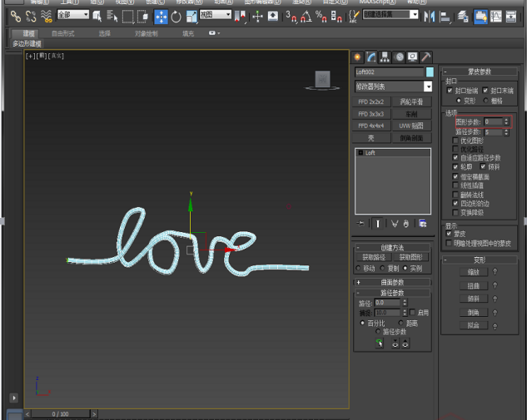Collapse the 创建方法 creation method rollout
527x420 pixels.
[x=392, y=248]
